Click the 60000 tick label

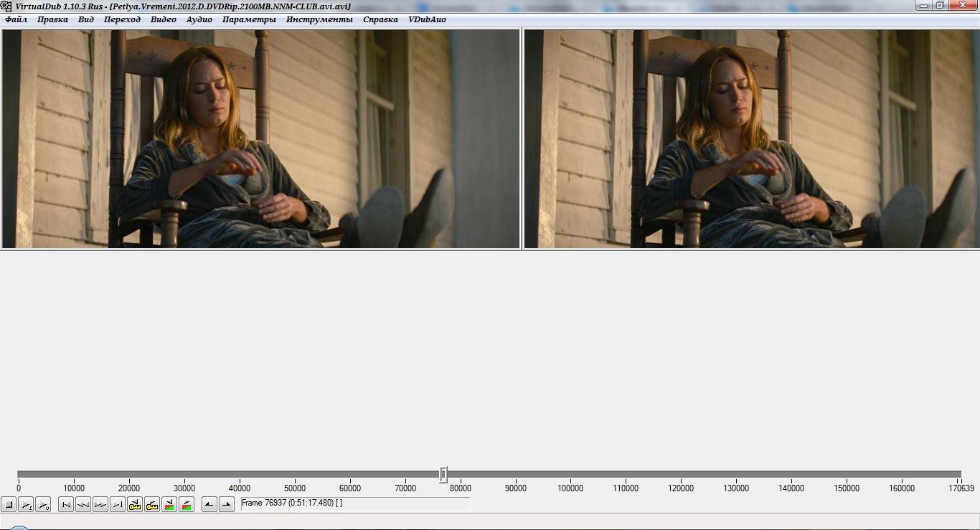350,488
